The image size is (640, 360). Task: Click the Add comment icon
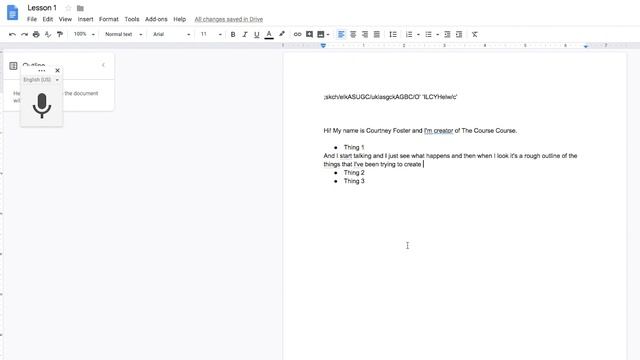pos(309,34)
